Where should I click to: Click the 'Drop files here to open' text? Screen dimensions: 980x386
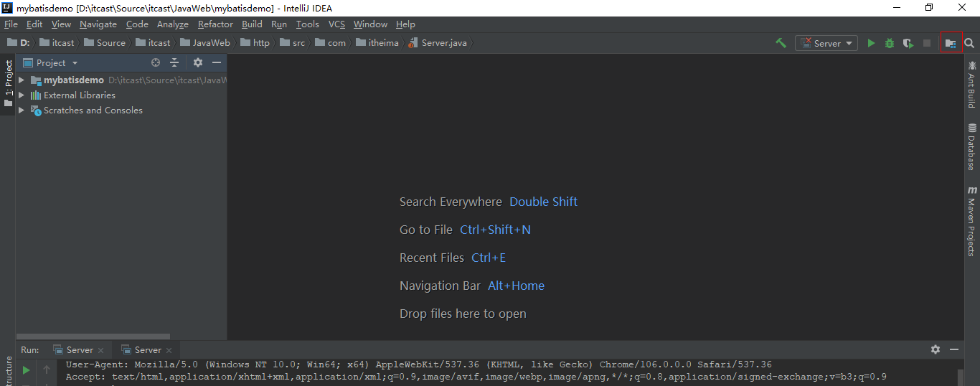[x=463, y=314]
